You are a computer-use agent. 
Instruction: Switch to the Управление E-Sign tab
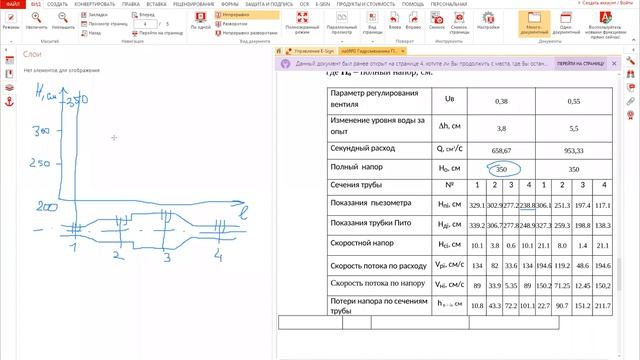[x=310, y=51]
